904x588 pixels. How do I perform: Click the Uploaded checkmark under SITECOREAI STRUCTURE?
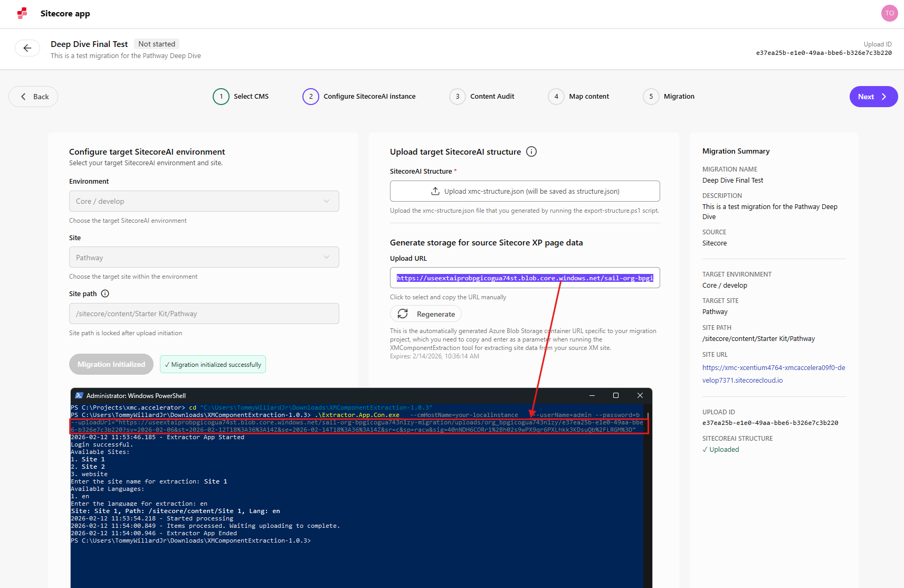click(x=705, y=449)
